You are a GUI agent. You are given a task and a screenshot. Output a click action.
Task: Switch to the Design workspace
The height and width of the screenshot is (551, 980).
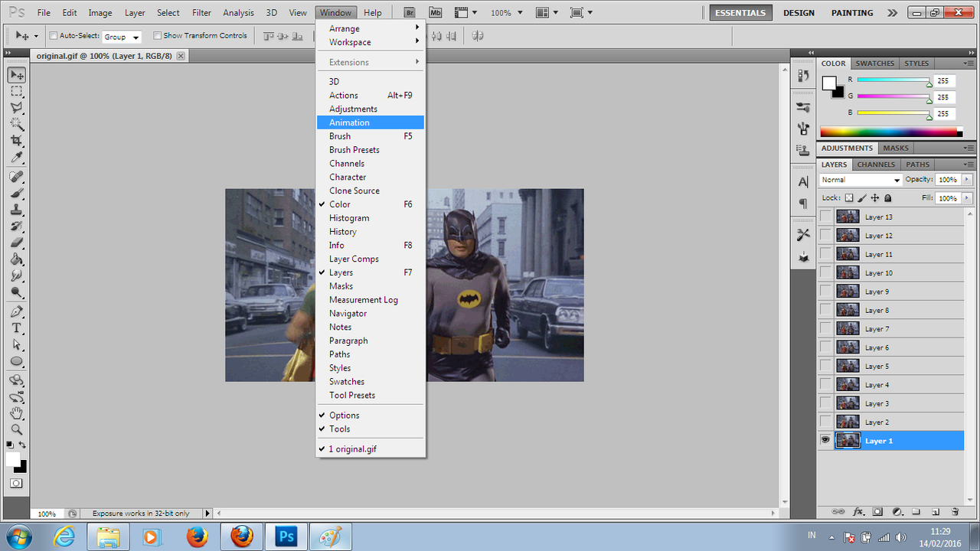pos(799,13)
